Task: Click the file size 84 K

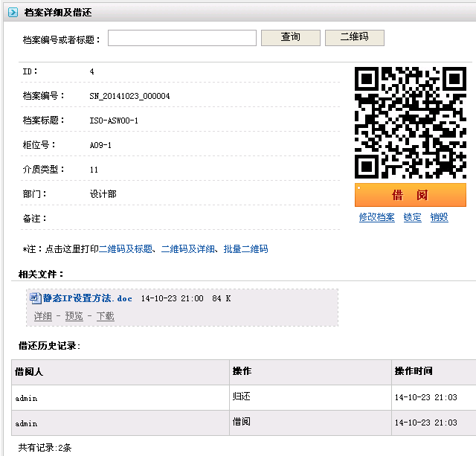Action: coord(222,298)
